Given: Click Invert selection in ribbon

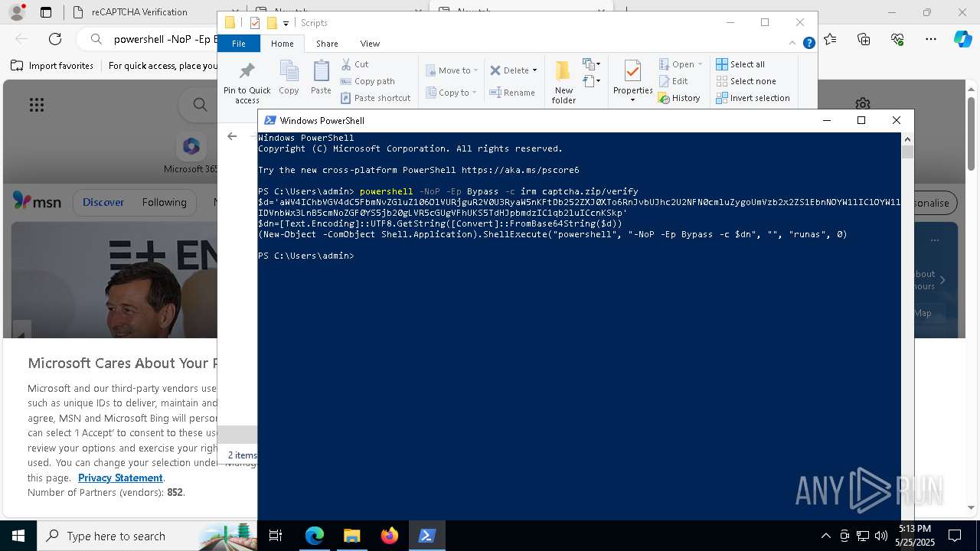Looking at the screenshot, I should (x=753, y=98).
